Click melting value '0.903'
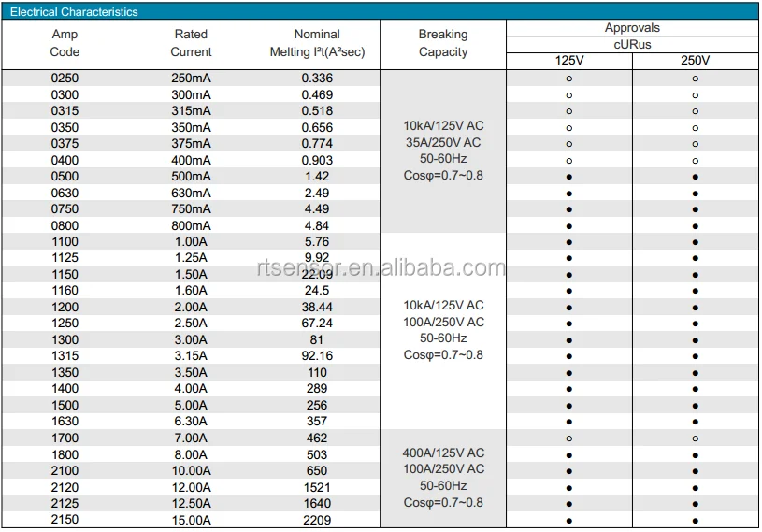 tap(317, 160)
